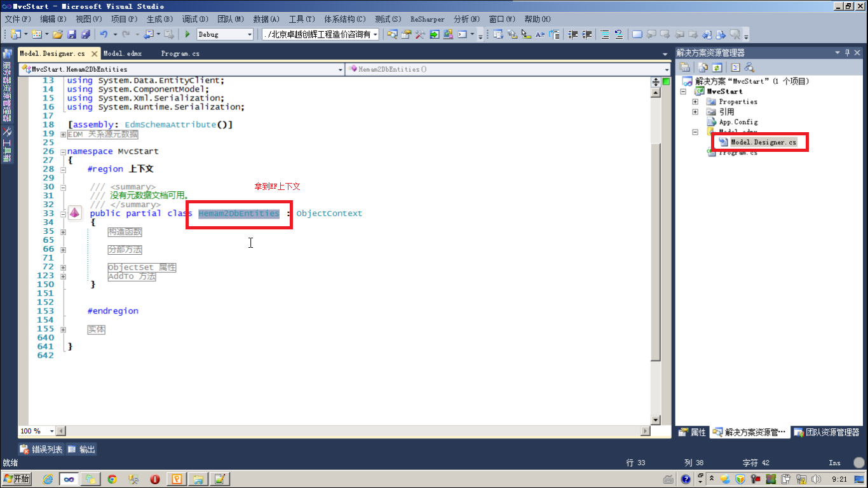Image resolution: width=868 pixels, height=488 pixels.
Task: Select the MvcStart project node
Action: click(724, 91)
